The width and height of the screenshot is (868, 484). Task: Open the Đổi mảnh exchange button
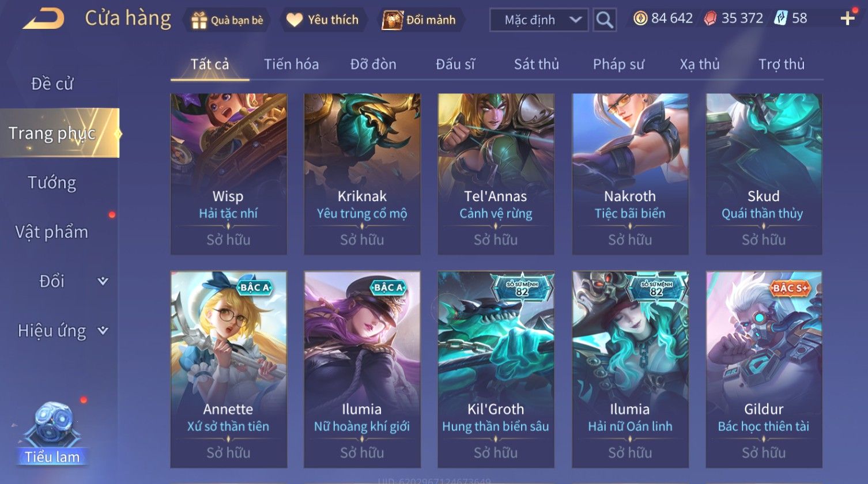coord(419,20)
